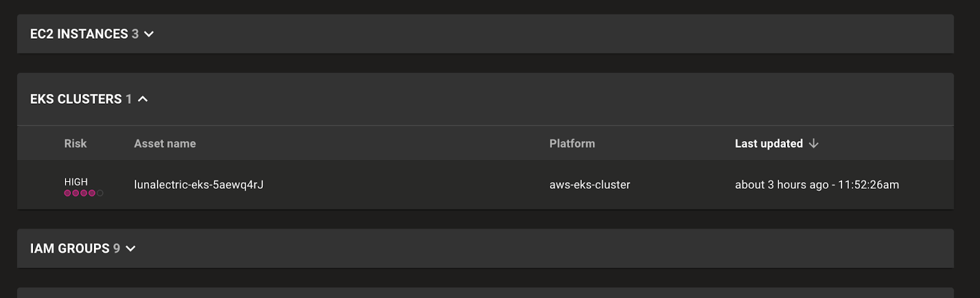
Task: Sort the table by Risk column
Action: [75, 143]
